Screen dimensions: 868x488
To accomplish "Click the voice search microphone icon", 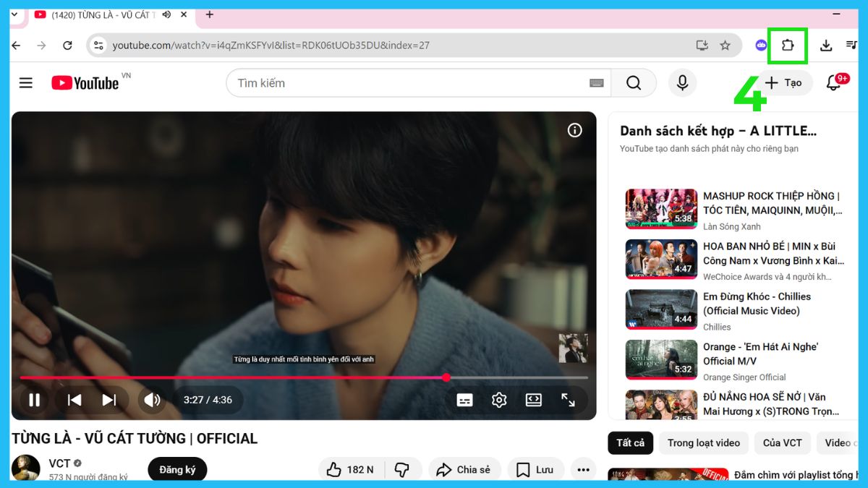I will pos(681,83).
